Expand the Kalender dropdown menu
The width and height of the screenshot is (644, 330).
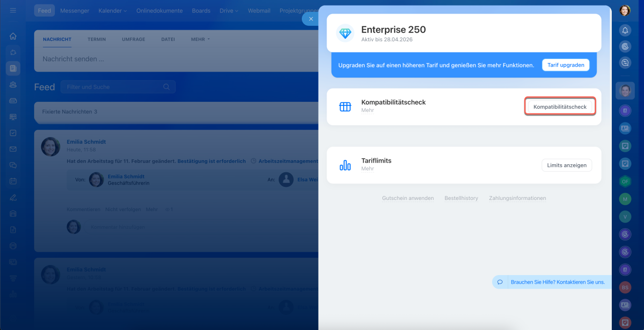[112, 11]
